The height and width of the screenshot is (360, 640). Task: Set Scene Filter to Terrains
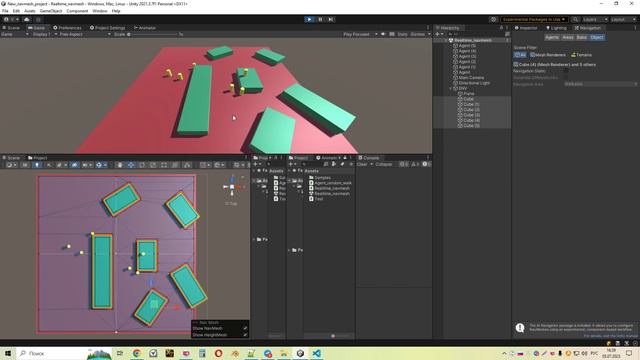click(581, 55)
